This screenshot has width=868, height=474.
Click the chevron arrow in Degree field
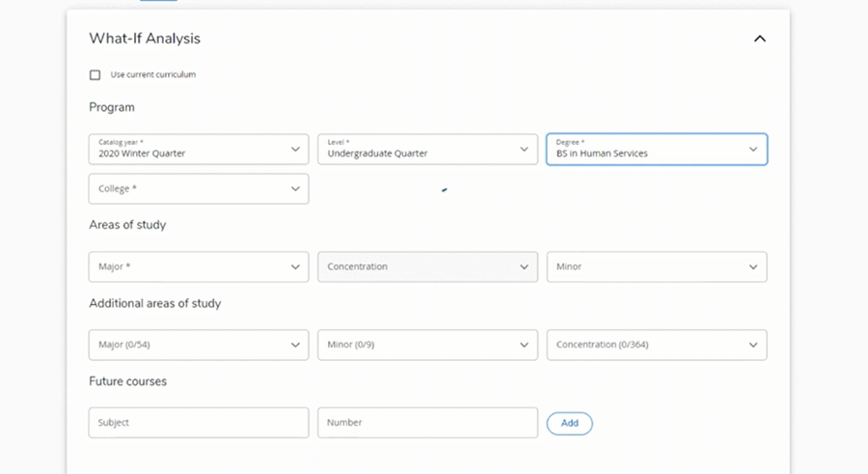(753, 150)
